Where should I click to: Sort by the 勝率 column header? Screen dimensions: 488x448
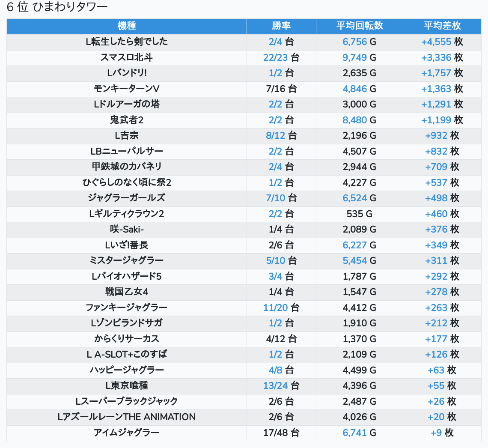[281, 26]
